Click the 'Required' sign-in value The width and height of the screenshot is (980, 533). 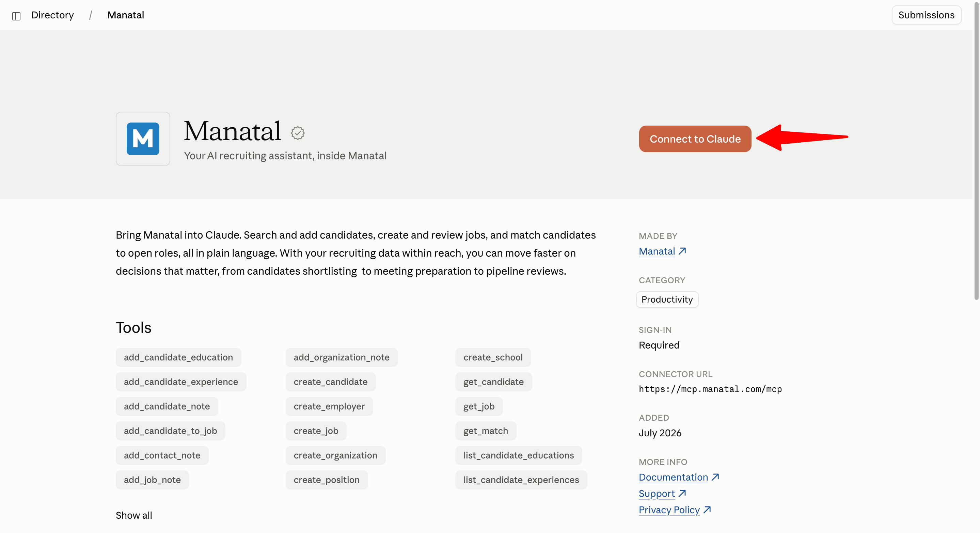tap(659, 345)
